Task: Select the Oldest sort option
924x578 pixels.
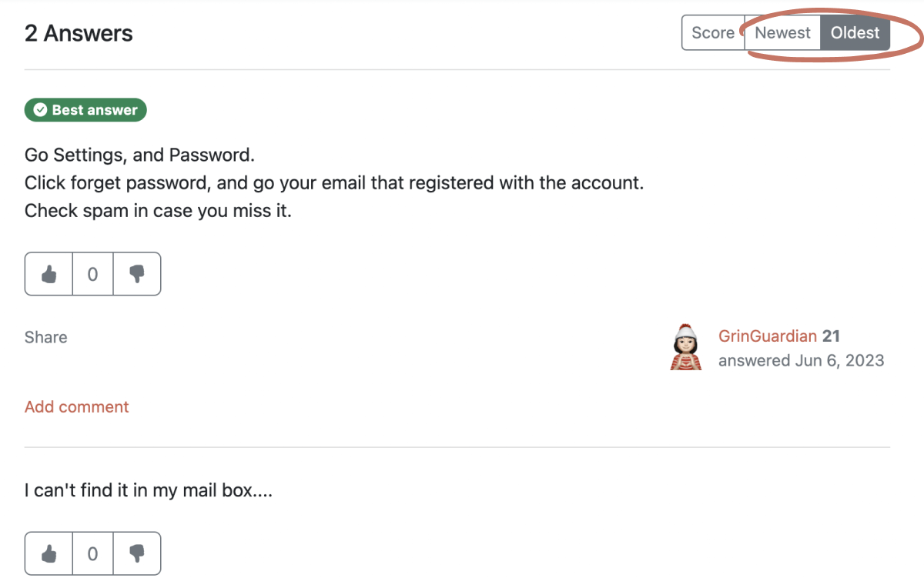Action: 855,33
